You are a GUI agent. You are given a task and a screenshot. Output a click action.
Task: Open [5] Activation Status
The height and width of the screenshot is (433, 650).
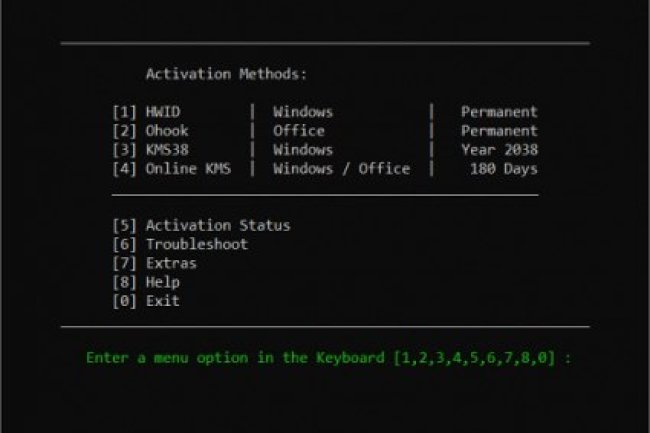[x=202, y=226]
